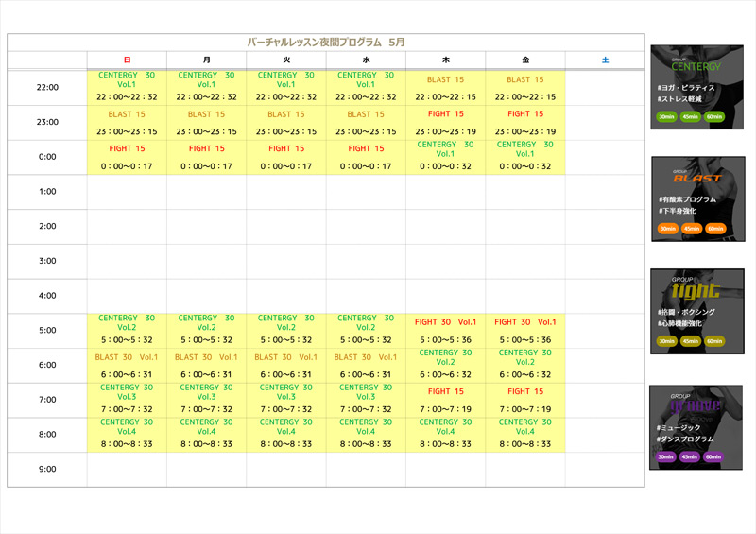Select the purple 60min badge under Groove
The width and height of the screenshot is (756, 534).
pyautogui.click(x=713, y=456)
